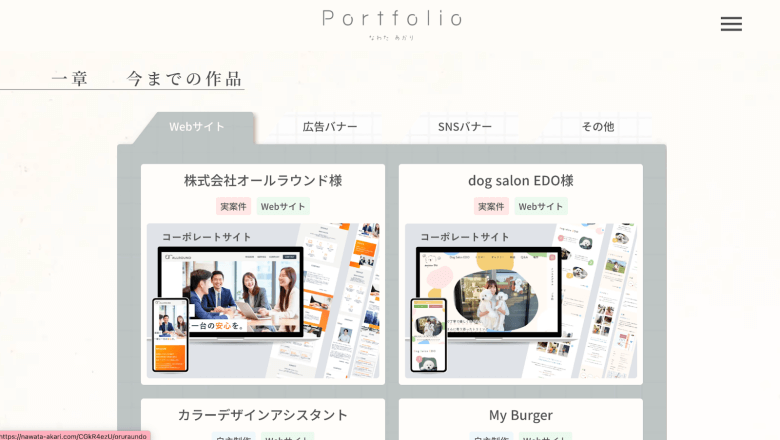Click 実案件 tag on オールラウンド card
Image resolution: width=780 pixels, height=440 pixels.
pyautogui.click(x=233, y=206)
